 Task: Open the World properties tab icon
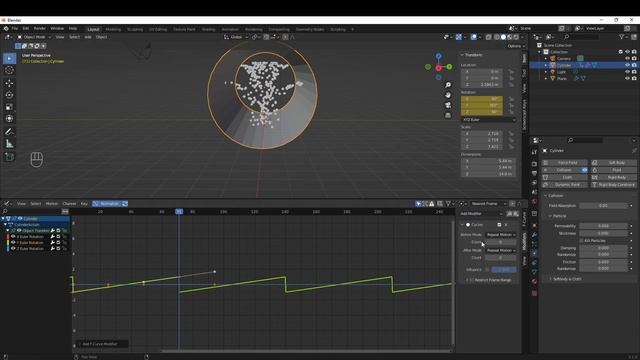(534, 202)
